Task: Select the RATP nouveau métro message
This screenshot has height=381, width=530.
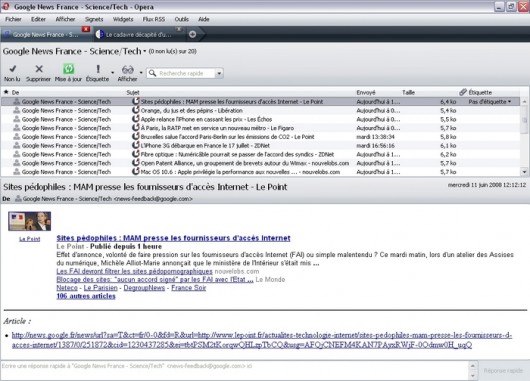Action: tap(260, 128)
